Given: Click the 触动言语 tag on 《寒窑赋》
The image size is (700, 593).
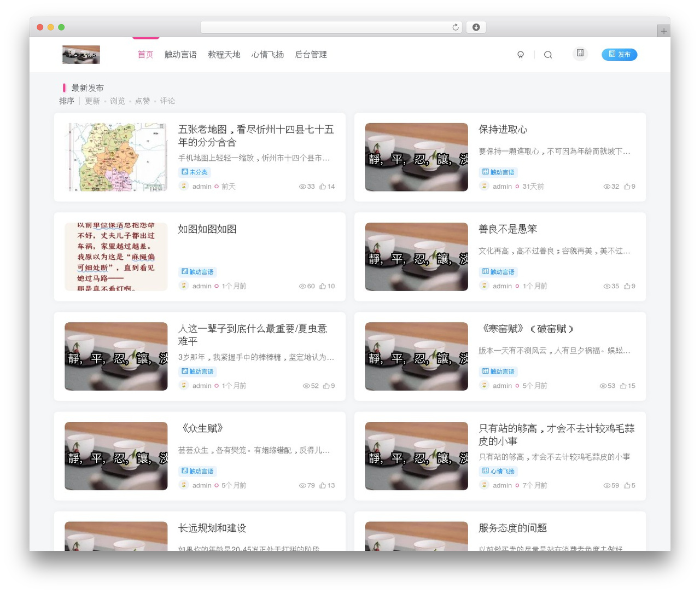Looking at the screenshot, I should [x=498, y=371].
